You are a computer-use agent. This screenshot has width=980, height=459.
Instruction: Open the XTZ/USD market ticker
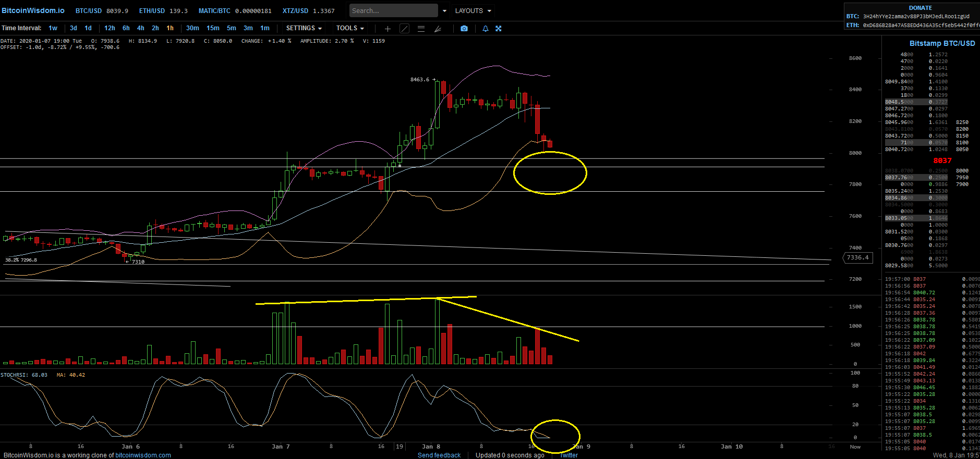308,11
